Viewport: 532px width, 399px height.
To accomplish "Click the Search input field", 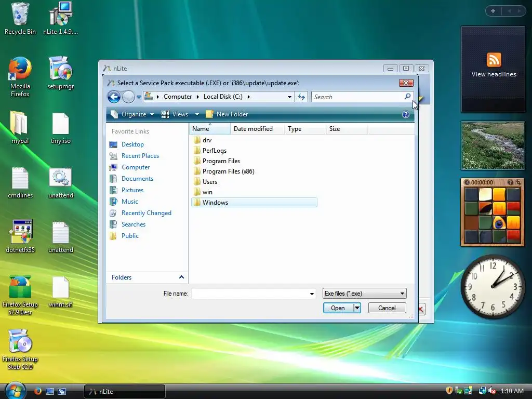I will [357, 97].
